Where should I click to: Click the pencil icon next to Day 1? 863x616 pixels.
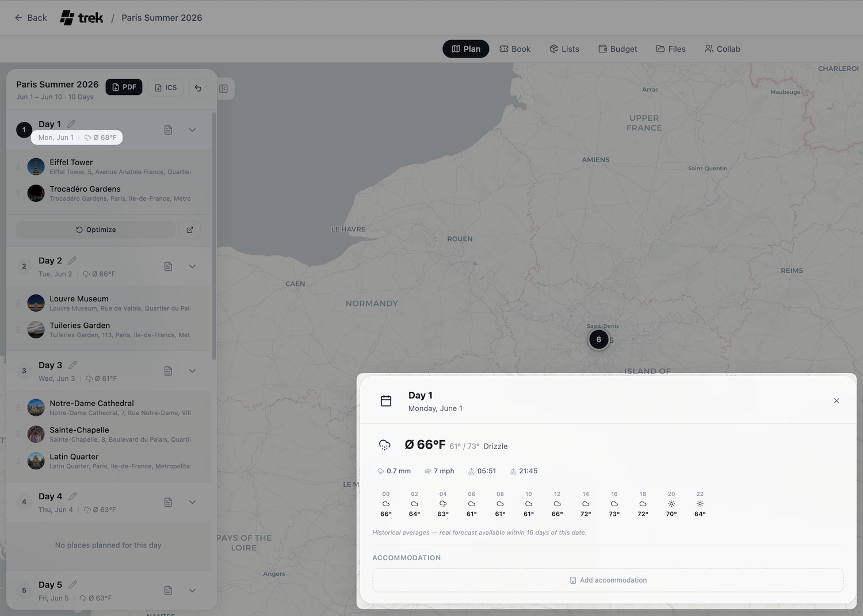click(71, 124)
